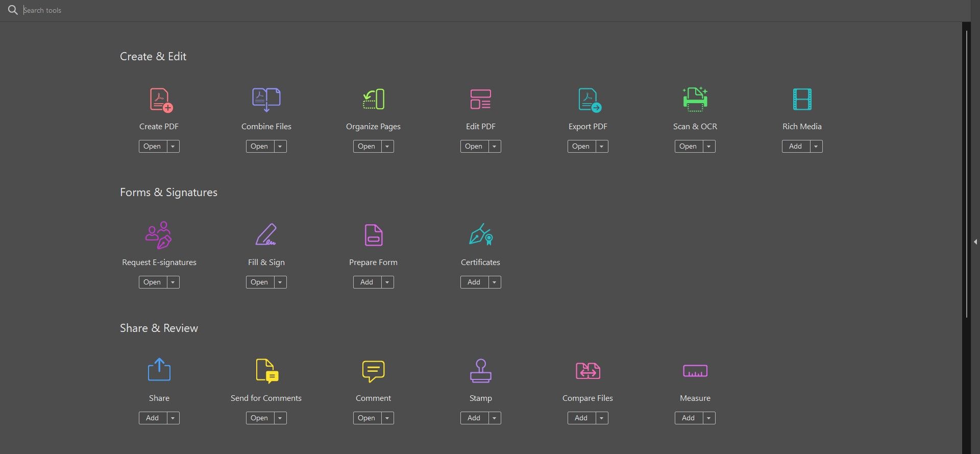Click the Share & Review section heading
The image size is (980, 454).
[x=159, y=328]
